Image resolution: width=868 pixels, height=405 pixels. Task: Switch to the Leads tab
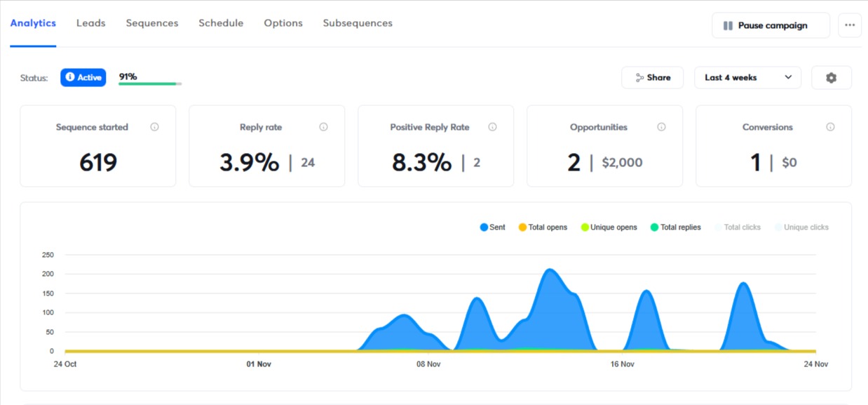90,22
